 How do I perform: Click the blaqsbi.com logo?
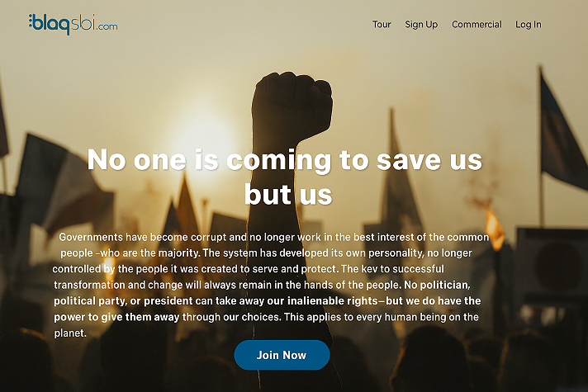73,23
